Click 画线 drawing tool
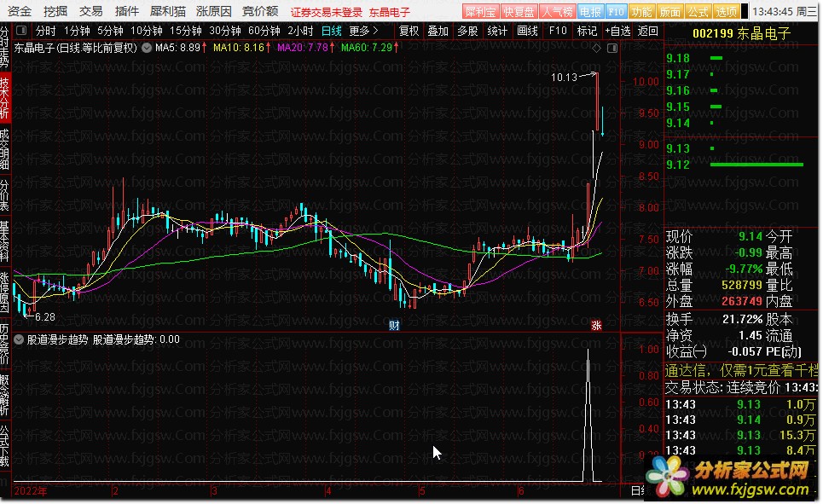 click(527, 31)
